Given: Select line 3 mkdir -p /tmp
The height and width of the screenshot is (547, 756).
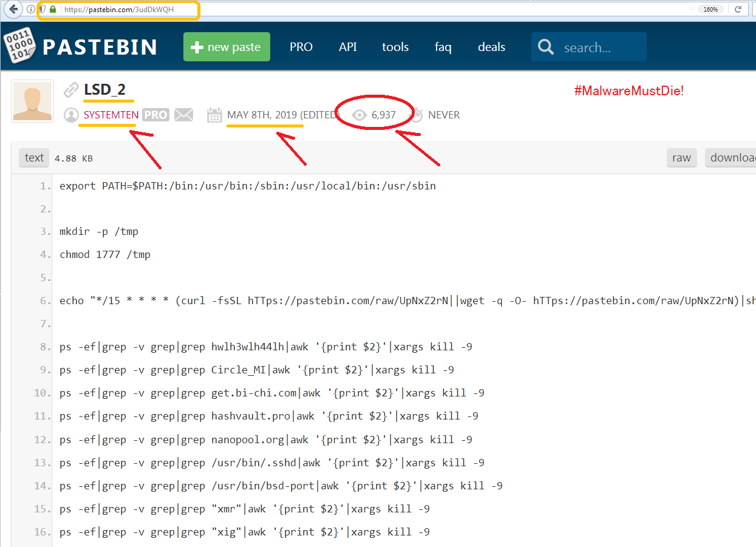Looking at the screenshot, I should click(99, 232).
